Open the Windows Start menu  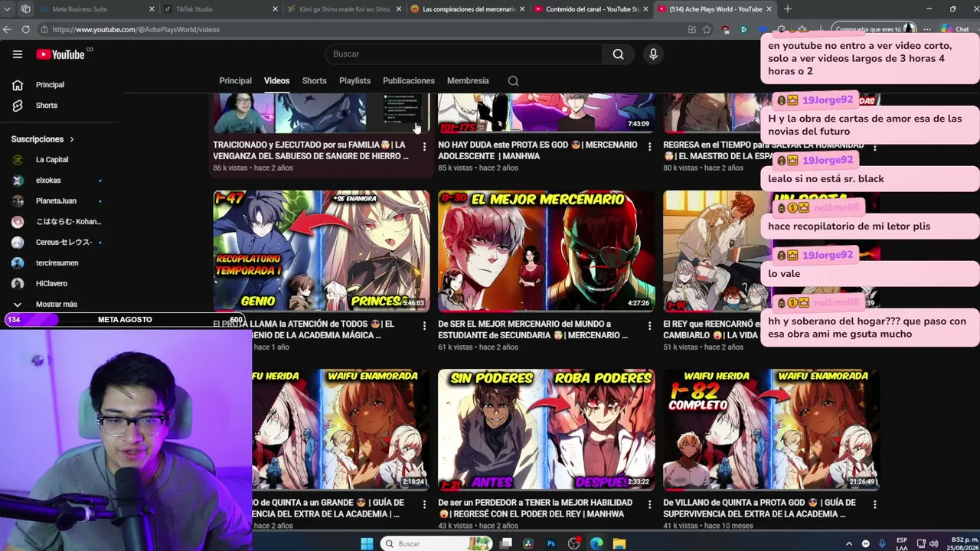point(367,543)
